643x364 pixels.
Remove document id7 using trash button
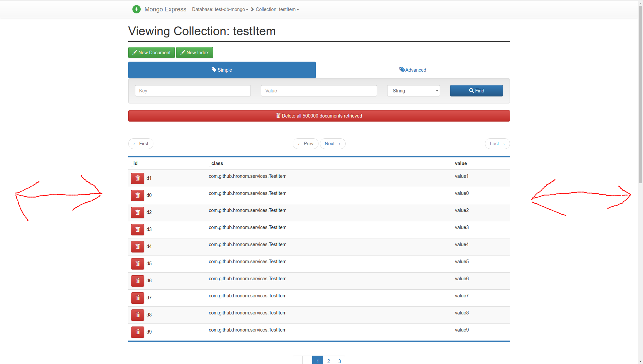(137, 298)
